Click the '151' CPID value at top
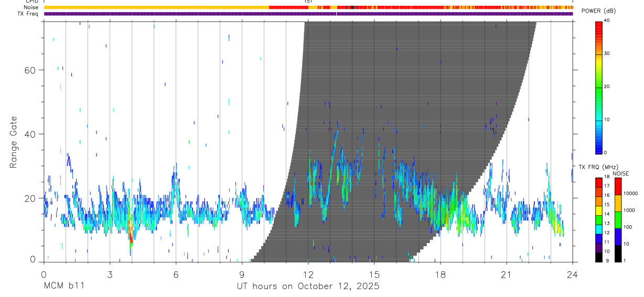This screenshot has width=644, height=297. (x=308, y=2)
